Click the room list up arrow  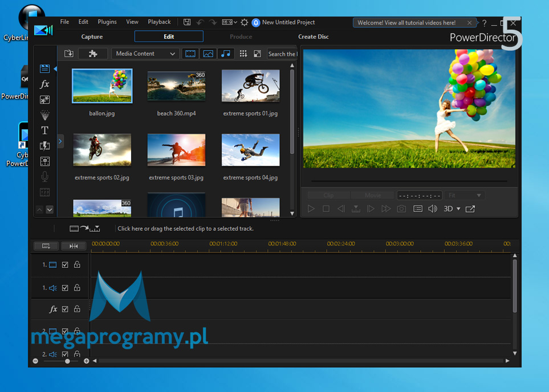pyautogui.click(x=39, y=210)
